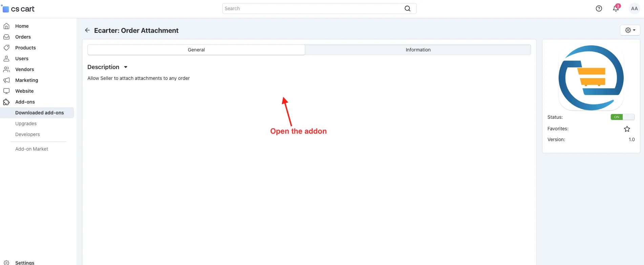The image size is (644, 265).
Task: Open the Upgrades submenu link
Action: click(x=26, y=124)
